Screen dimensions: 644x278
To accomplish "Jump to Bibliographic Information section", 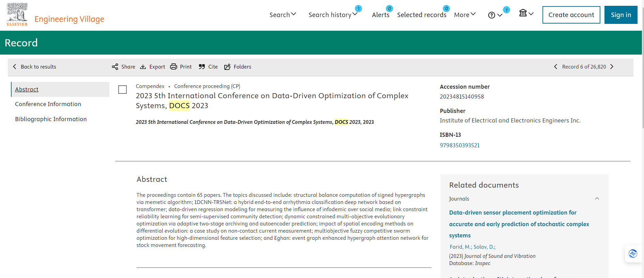I will point(51,119).
